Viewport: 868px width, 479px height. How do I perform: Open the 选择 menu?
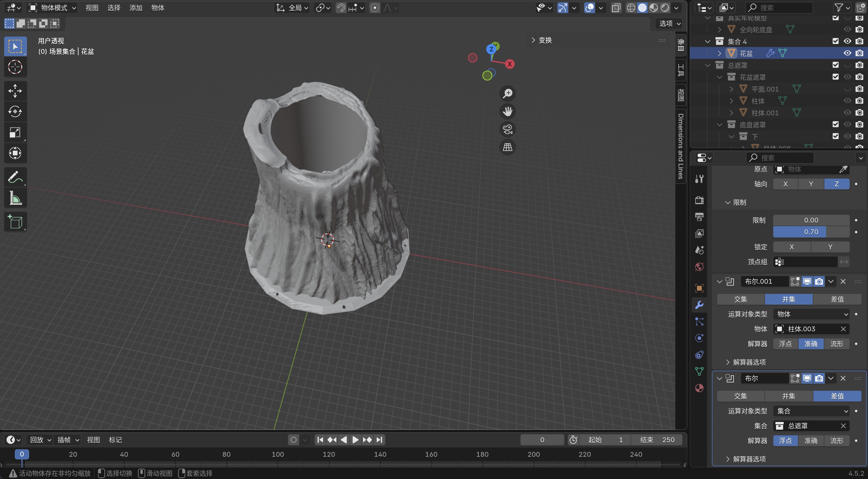tap(114, 8)
